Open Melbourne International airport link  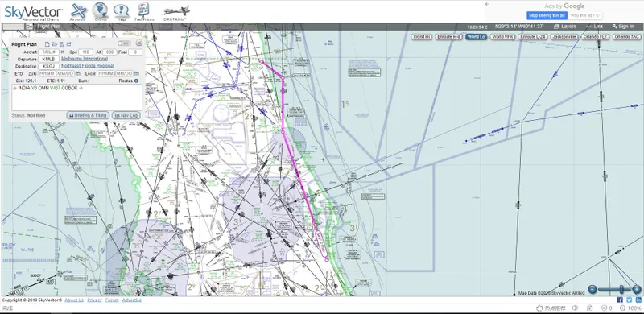pyautogui.click(x=85, y=59)
